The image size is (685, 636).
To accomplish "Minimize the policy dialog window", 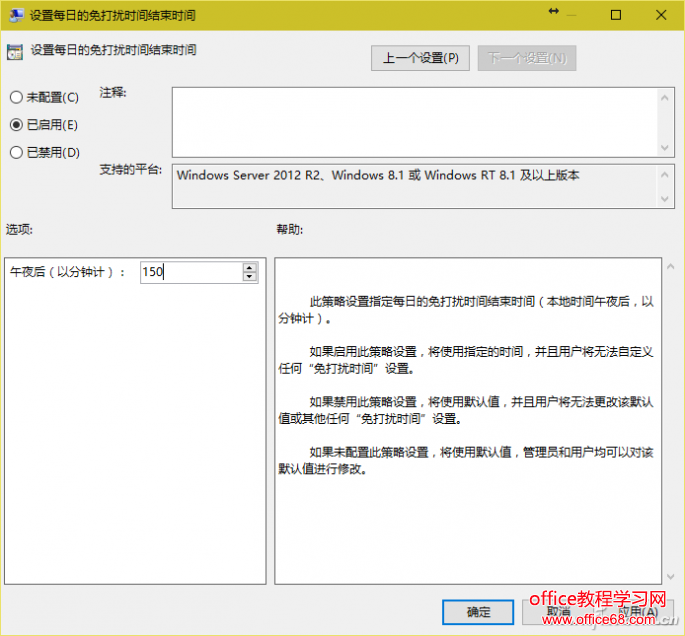I will tap(571, 16).
